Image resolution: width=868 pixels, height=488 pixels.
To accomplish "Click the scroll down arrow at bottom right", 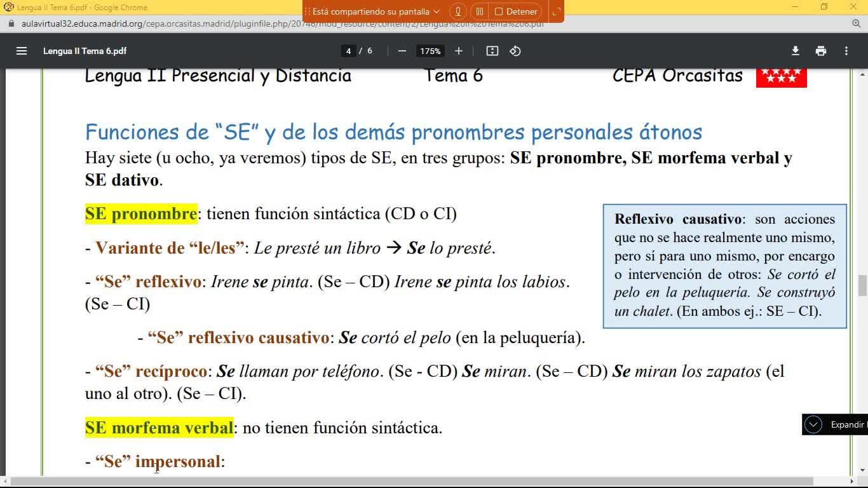I will (862, 471).
